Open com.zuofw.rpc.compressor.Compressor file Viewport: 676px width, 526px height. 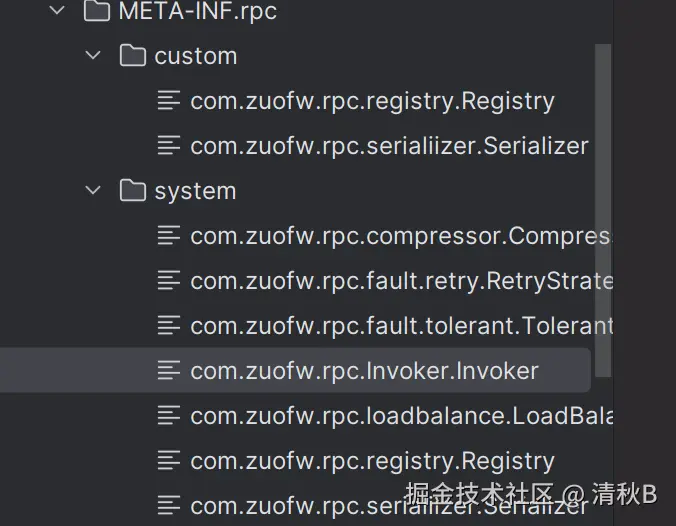pos(400,235)
